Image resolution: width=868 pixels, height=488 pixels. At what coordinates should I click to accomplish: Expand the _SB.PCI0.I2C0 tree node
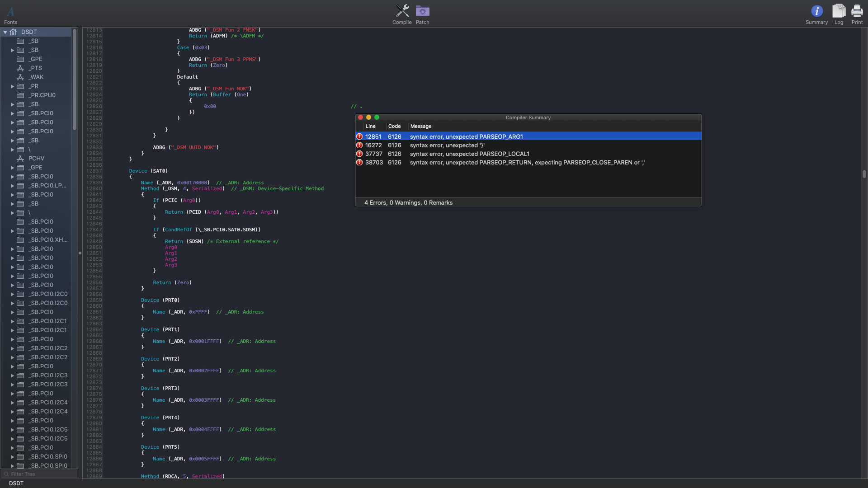pyautogui.click(x=12, y=294)
